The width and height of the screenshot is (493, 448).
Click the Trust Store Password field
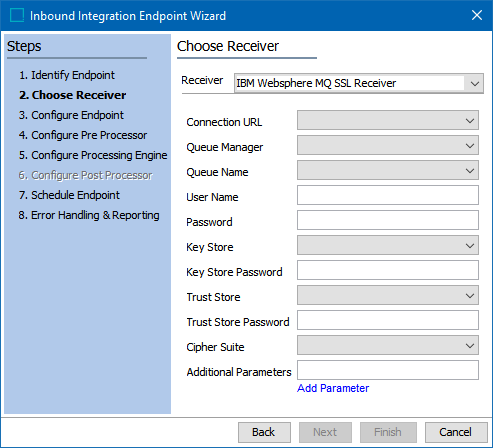pos(388,320)
